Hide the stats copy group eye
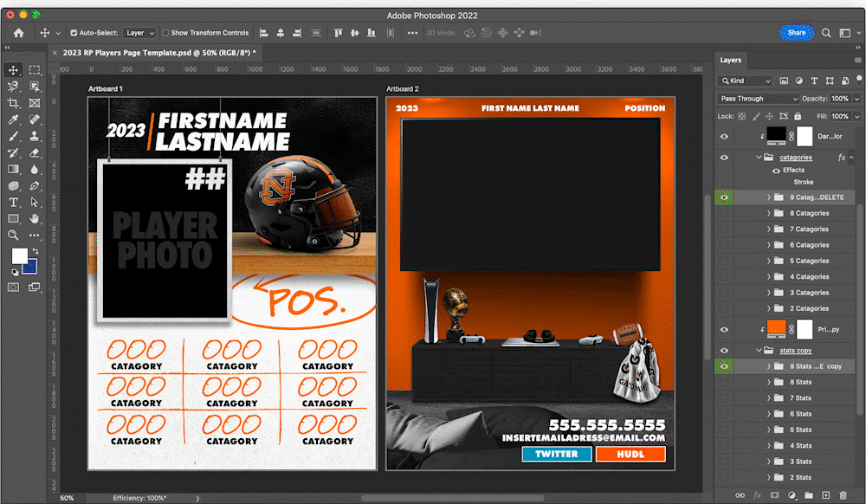Screen dimensions: 866x504 (x=724, y=351)
